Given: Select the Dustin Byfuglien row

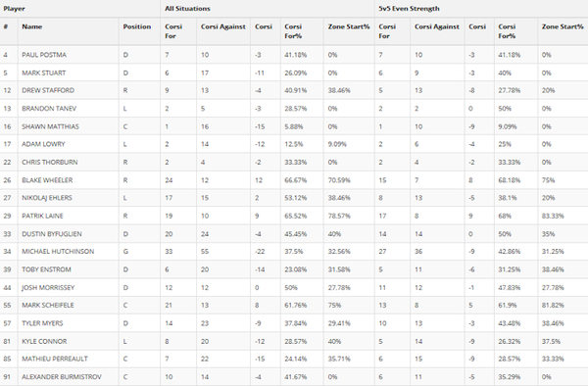Looking at the screenshot, I should (x=294, y=234).
